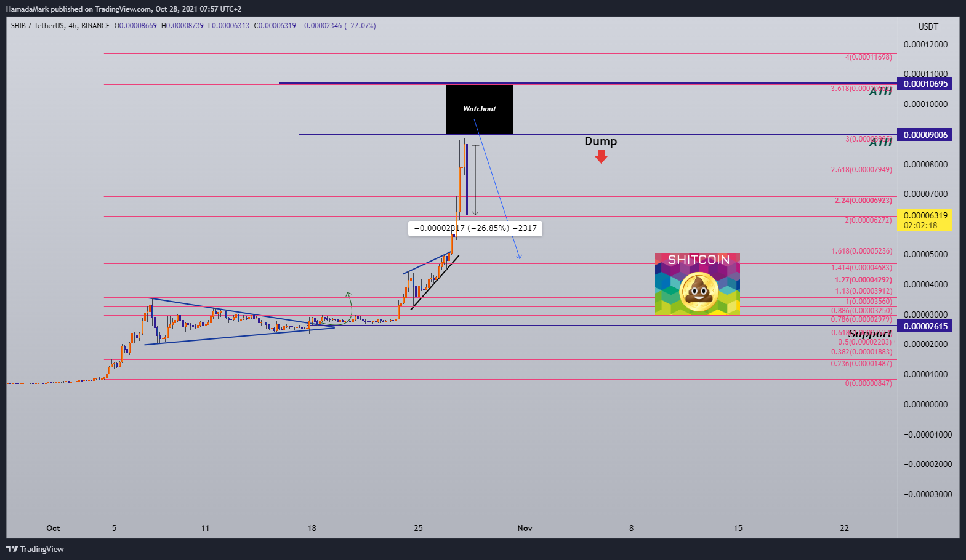Click the purple 0.00002615 support price label
The width and height of the screenshot is (966, 560).
click(925, 326)
